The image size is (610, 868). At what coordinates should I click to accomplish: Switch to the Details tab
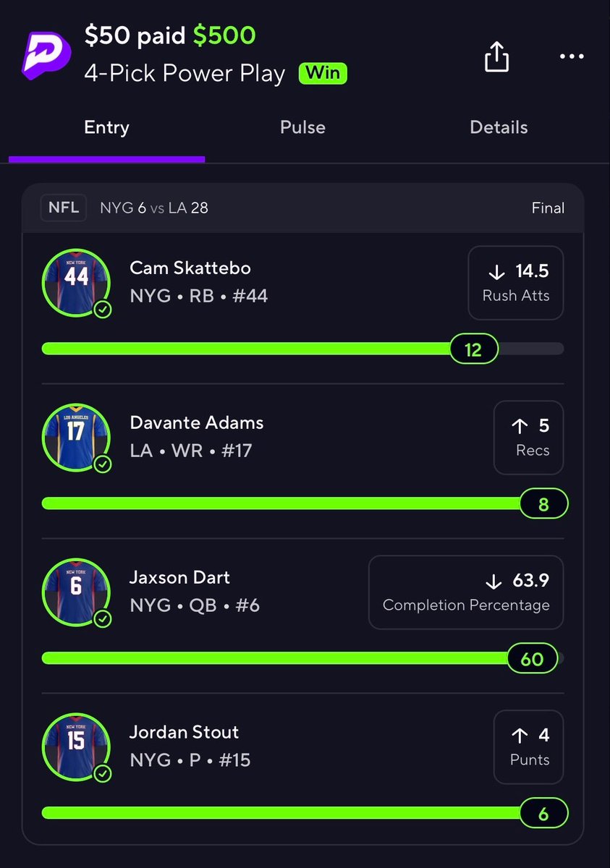click(x=499, y=127)
